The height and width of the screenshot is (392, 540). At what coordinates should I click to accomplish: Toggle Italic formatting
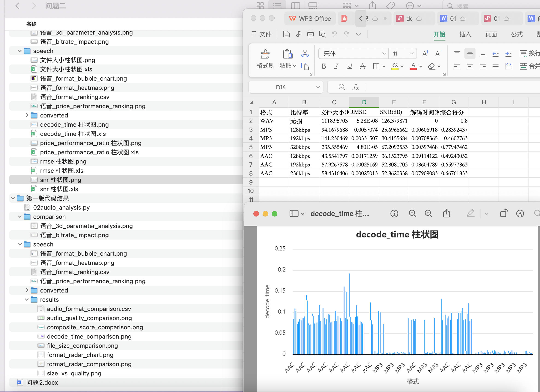click(x=336, y=66)
